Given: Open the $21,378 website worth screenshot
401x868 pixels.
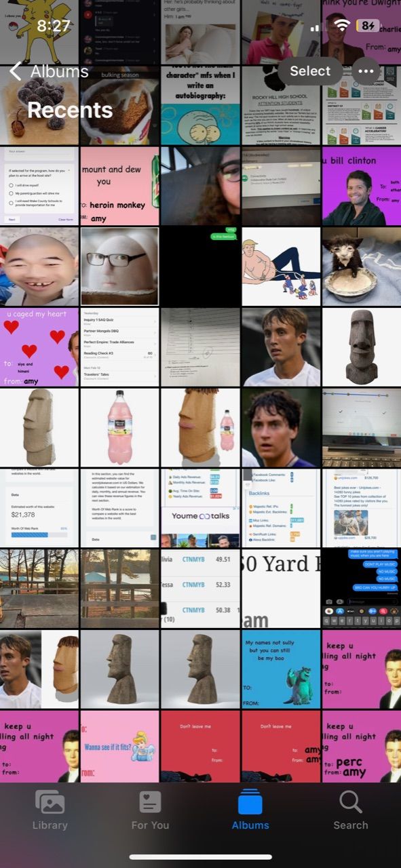Looking at the screenshot, I should pos(39,508).
